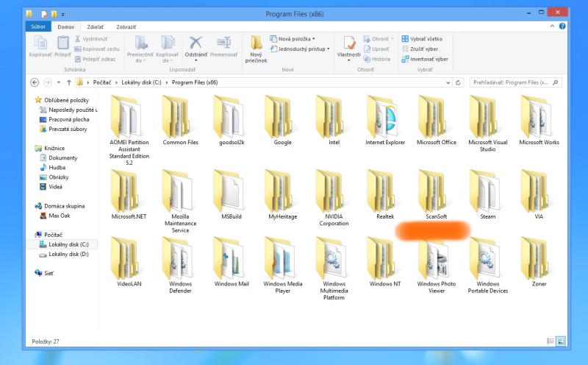Select Sieť in the navigation pane
Image resolution: width=588 pixels, height=365 pixels.
44,273
